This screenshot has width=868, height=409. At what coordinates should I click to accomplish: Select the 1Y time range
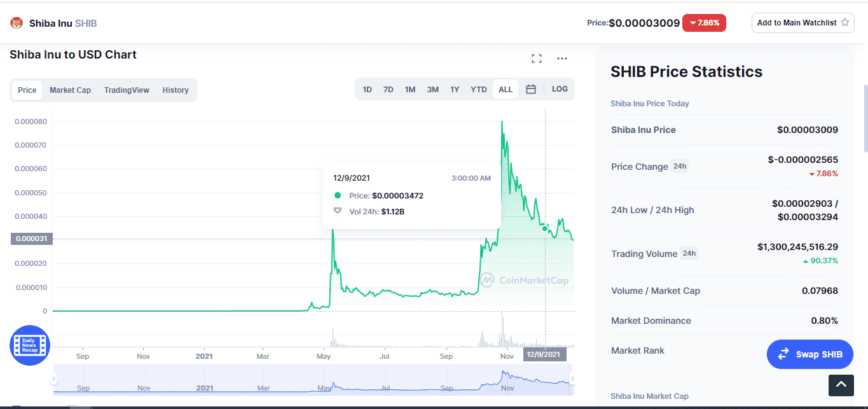[x=455, y=90]
